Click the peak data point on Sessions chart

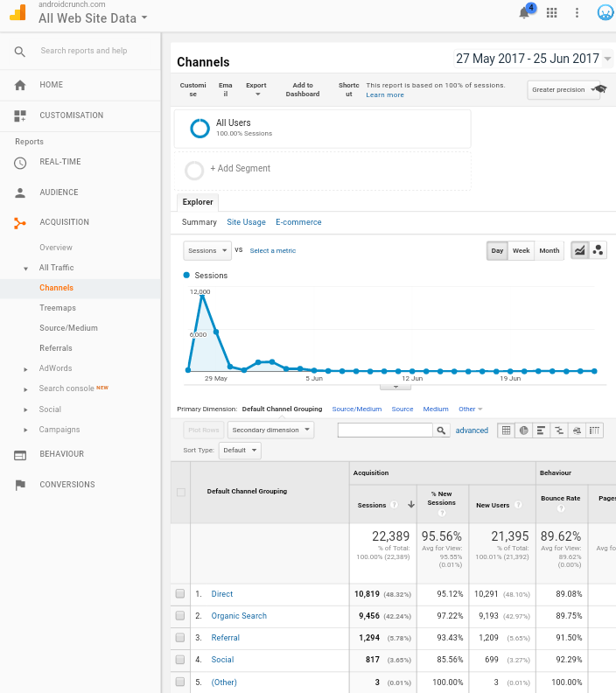pos(202,297)
